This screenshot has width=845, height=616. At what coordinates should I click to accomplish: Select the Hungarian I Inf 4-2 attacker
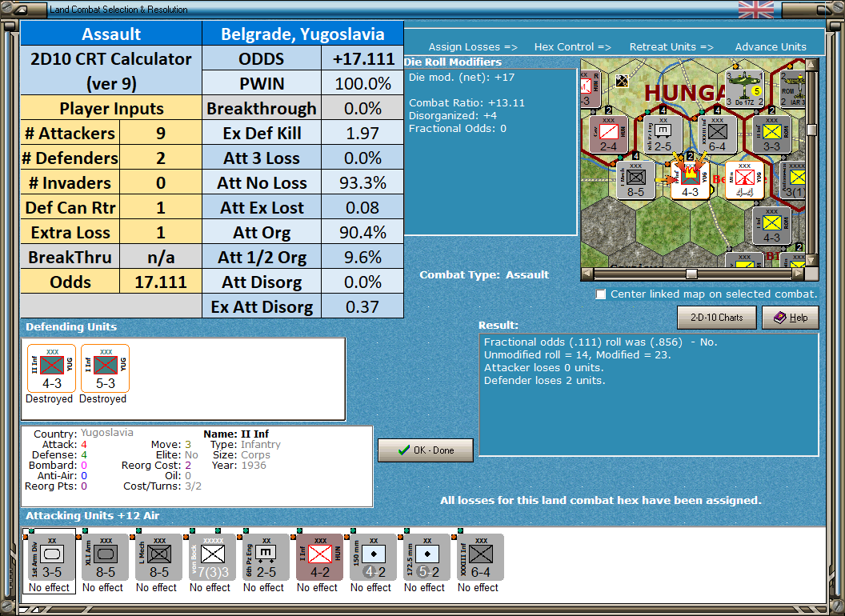coord(319,558)
